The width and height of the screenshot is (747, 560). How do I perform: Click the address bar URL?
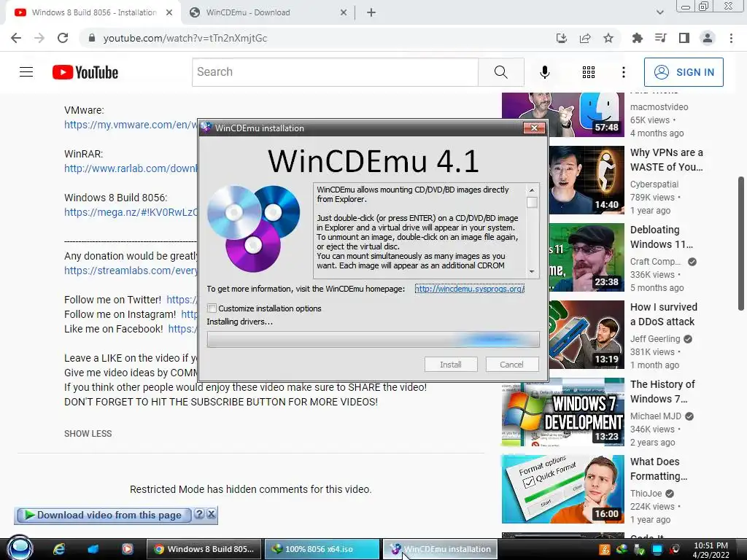(x=185, y=38)
